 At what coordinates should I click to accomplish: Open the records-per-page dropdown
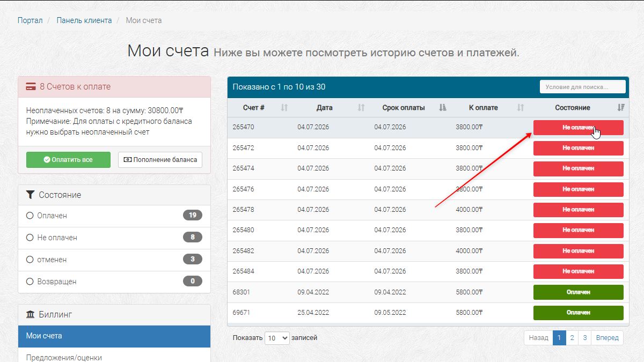(x=277, y=338)
